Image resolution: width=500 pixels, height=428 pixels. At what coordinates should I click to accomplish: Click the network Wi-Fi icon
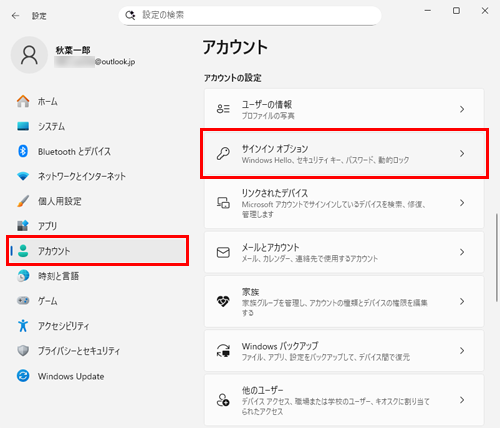coord(23,176)
